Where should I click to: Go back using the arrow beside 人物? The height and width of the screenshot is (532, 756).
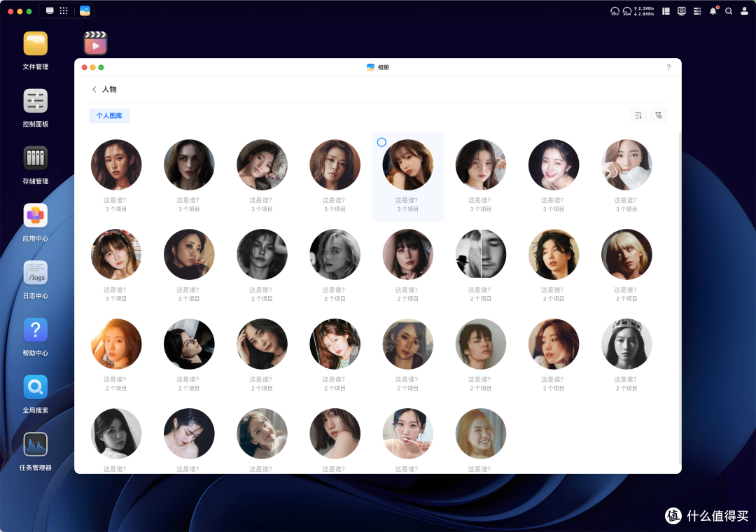94,90
